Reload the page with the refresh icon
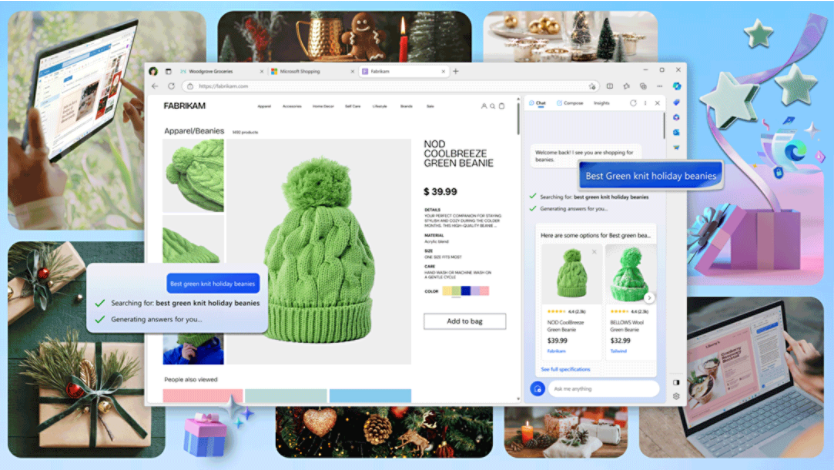 171,86
